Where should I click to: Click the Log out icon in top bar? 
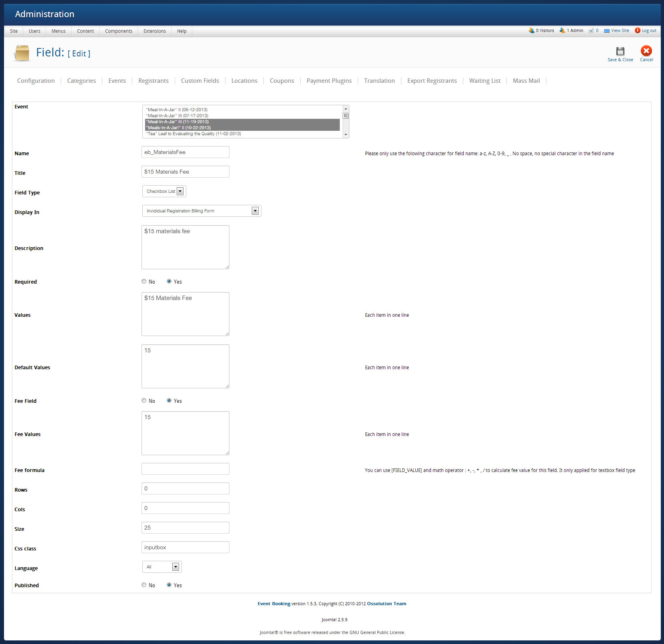pyautogui.click(x=638, y=30)
